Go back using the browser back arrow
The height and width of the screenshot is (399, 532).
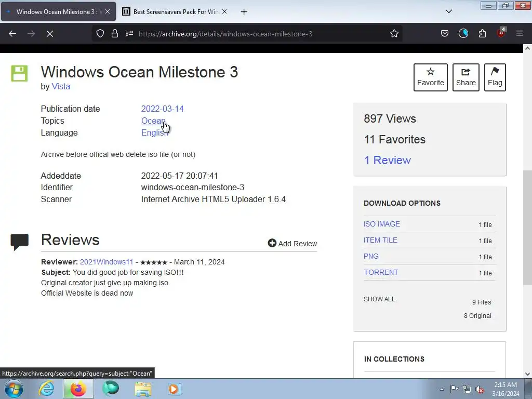tap(12, 34)
